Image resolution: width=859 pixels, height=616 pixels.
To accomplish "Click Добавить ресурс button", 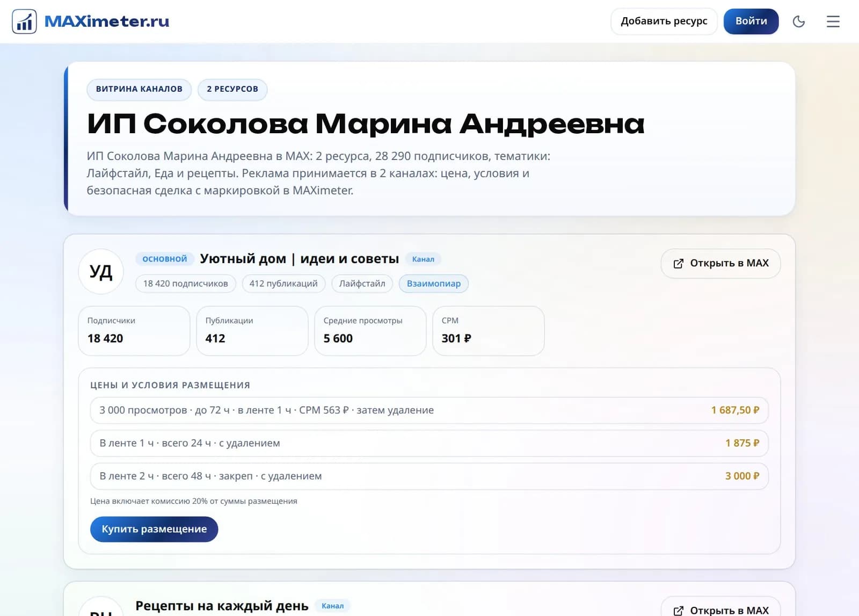I will [664, 21].
